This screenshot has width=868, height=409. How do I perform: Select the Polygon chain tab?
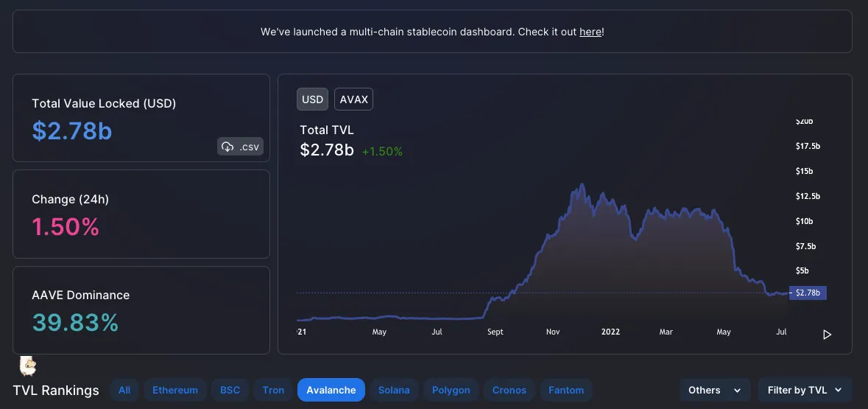pos(451,390)
